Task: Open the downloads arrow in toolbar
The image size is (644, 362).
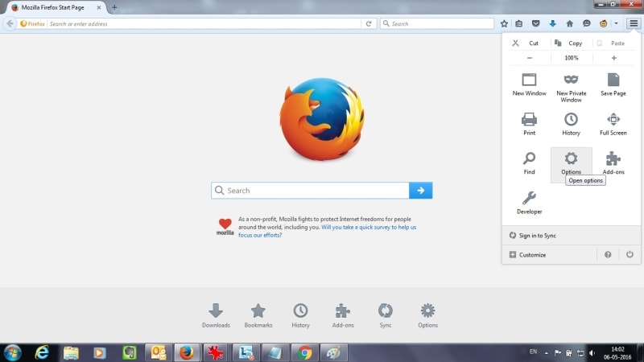Action: pos(552,24)
